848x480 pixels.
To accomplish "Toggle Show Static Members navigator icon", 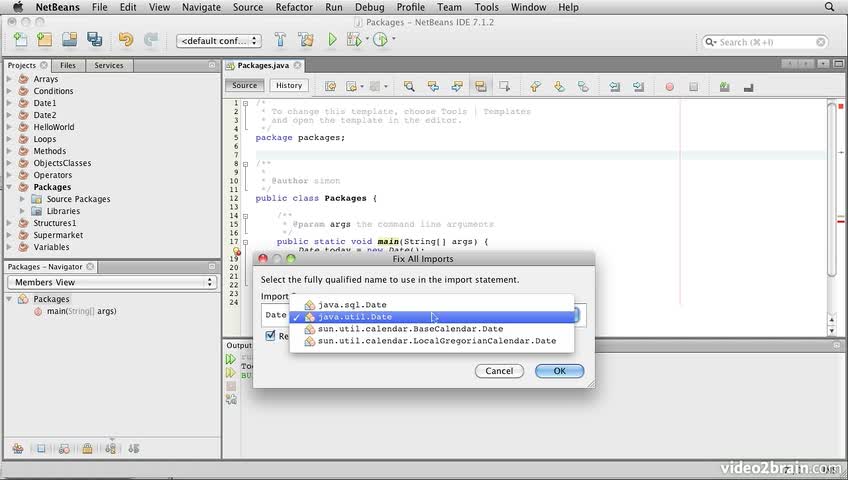I will coord(64,448).
